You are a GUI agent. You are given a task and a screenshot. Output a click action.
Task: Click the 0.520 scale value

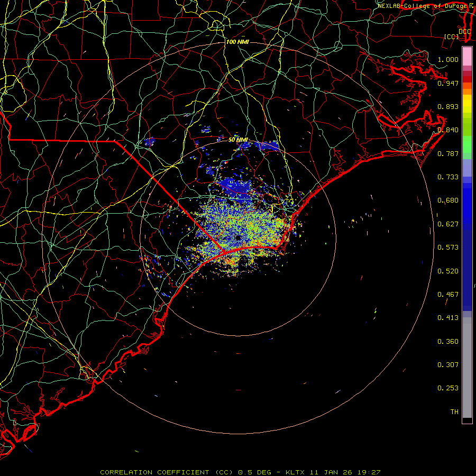(448, 271)
